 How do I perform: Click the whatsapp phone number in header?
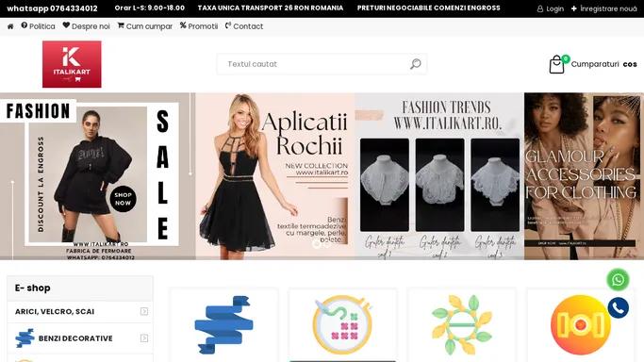point(52,8)
